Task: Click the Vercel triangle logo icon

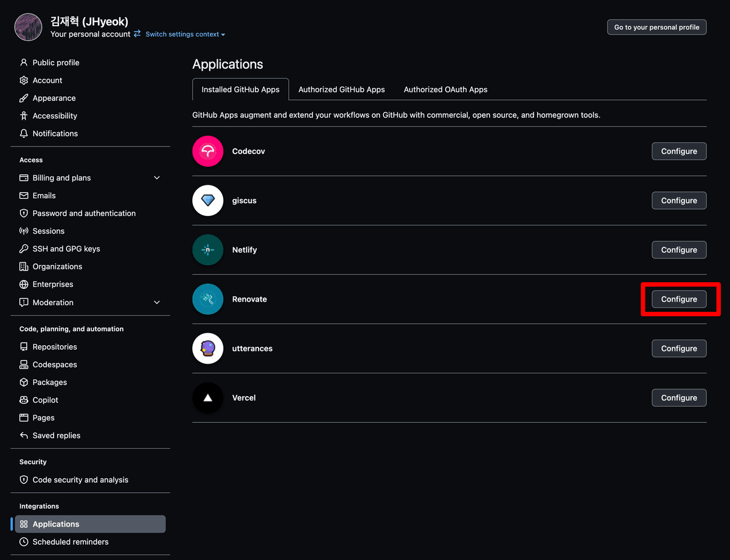Action: point(208,398)
